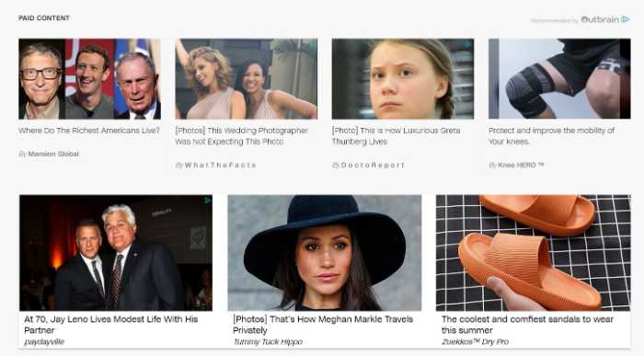The height and width of the screenshot is (356, 644).
Task: Open the Greta Thunberg thumbnail image
Action: [403, 79]
